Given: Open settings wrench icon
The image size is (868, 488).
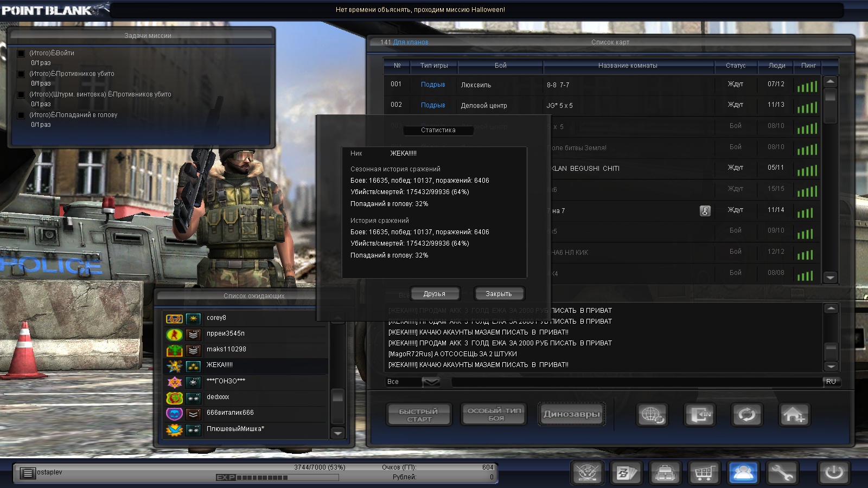Looking at the screenshot, I should click(782, 473).
